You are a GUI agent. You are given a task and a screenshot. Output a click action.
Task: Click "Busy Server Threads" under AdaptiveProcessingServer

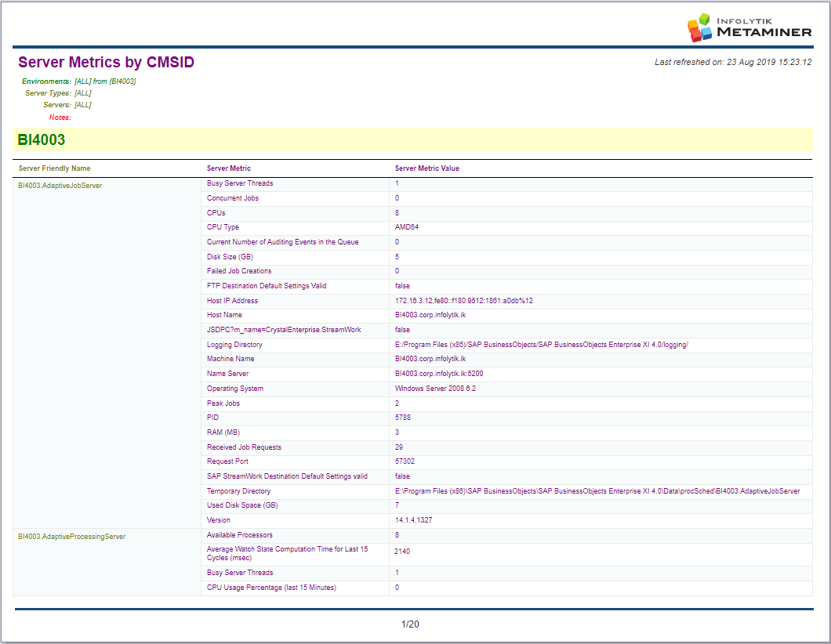point(240,573)
